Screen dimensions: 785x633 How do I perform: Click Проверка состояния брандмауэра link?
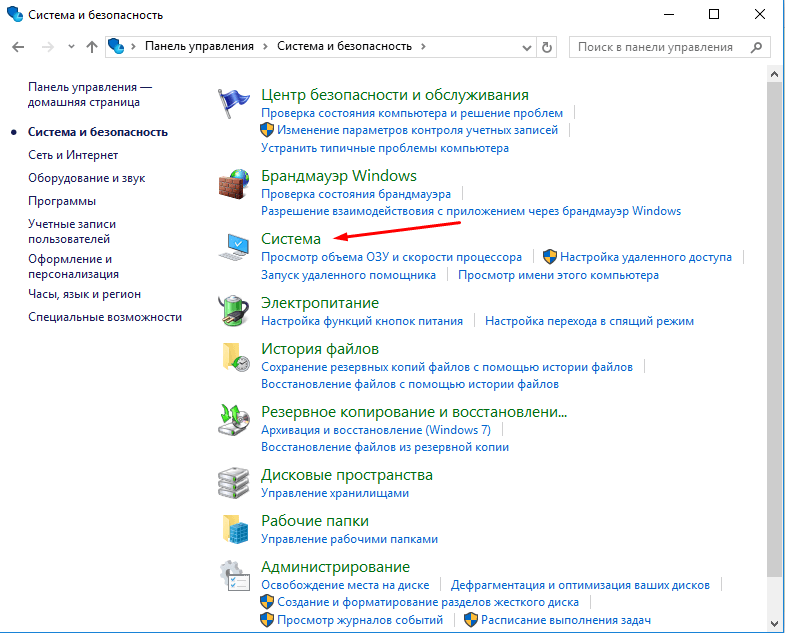[356, 194]
